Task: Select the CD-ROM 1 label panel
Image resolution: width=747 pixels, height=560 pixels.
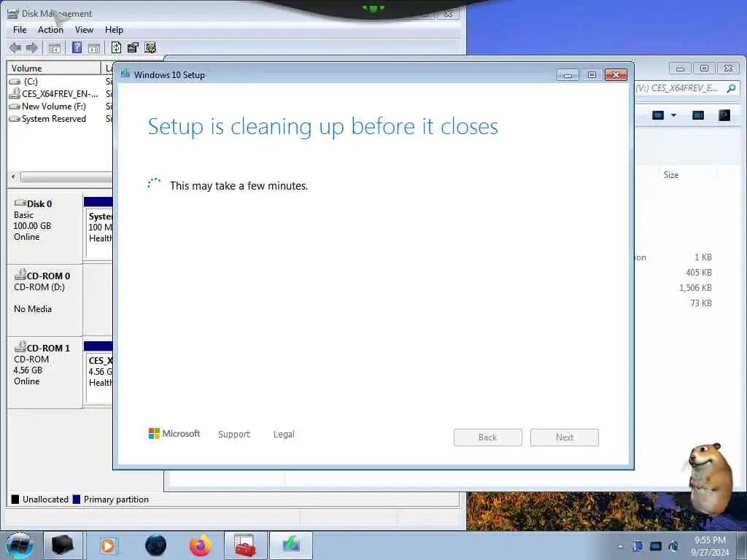Action: [44, 373]
